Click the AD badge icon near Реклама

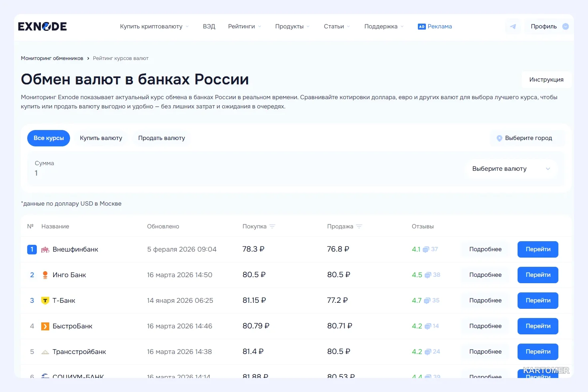[421, 26]
